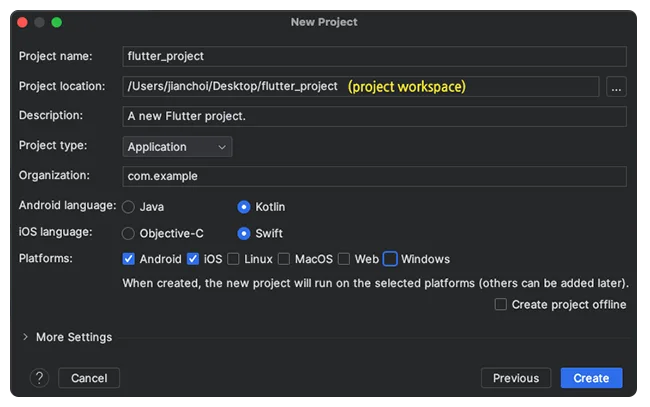Uncheck the Android platform checkbox
Screen dimensions: 650x407
coord(129,259)
